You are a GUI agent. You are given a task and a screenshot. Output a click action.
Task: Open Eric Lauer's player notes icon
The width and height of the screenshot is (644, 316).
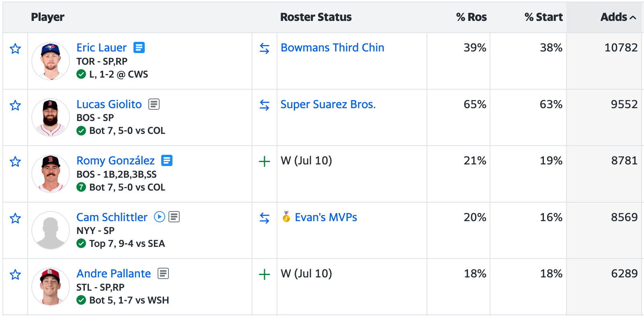coord(139,47)
